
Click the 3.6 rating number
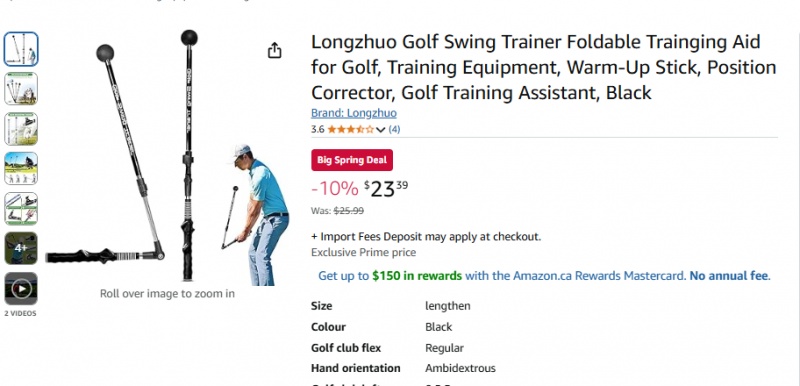click(317, 130)
